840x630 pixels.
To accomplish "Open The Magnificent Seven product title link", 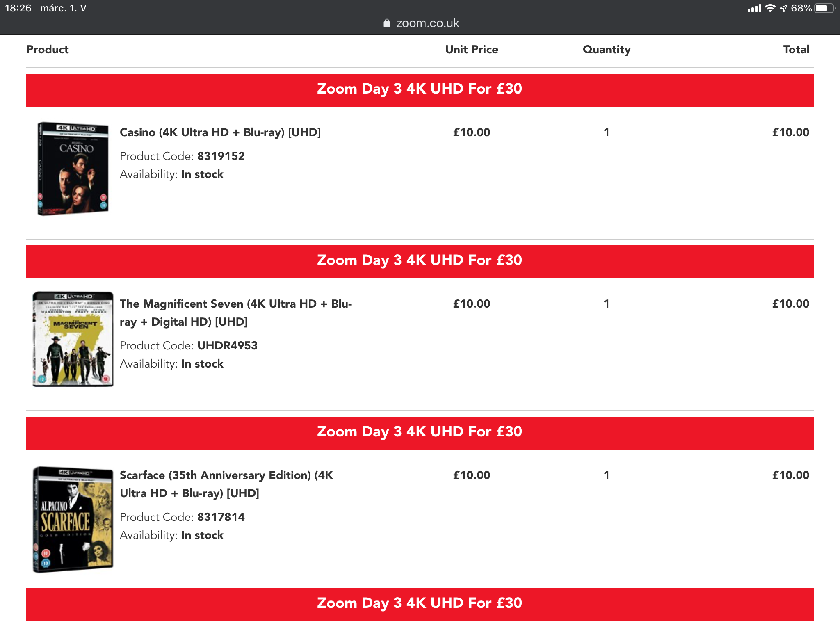I will click(236, 313).
